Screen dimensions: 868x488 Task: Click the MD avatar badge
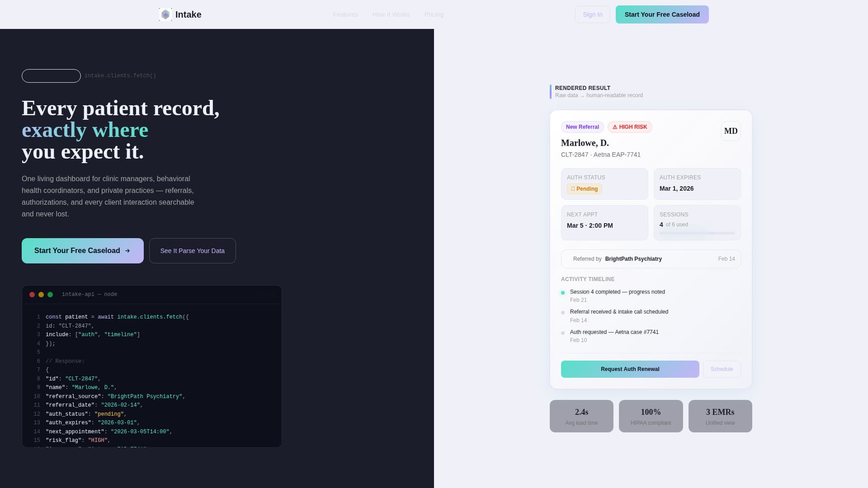pos(731,131)
